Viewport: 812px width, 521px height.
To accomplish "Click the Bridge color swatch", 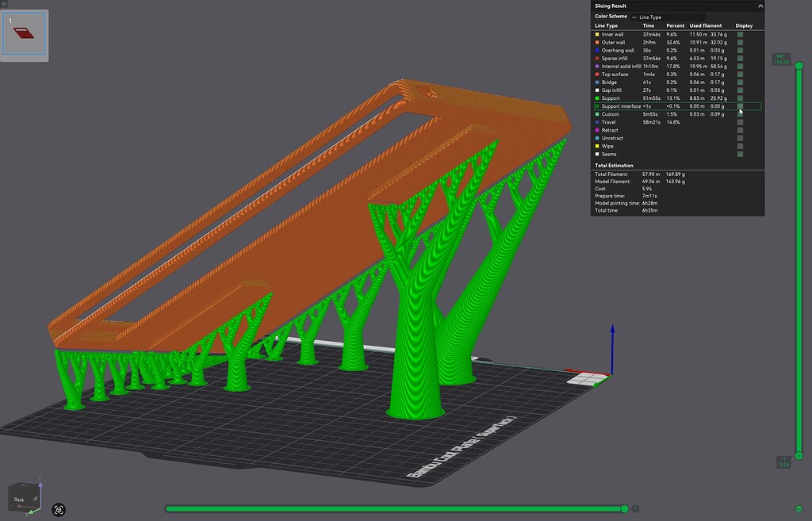I will 597,82.
